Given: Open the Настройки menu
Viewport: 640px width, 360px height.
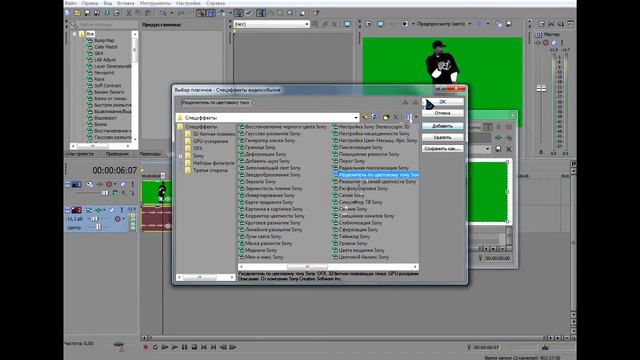Looking at the screenshot, I should pos(188,3).
